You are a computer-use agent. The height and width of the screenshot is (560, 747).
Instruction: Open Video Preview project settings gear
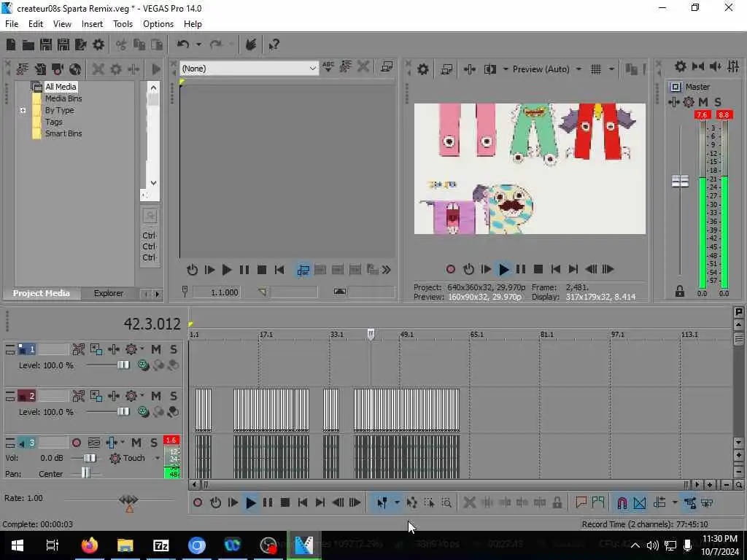coord(422,69)
